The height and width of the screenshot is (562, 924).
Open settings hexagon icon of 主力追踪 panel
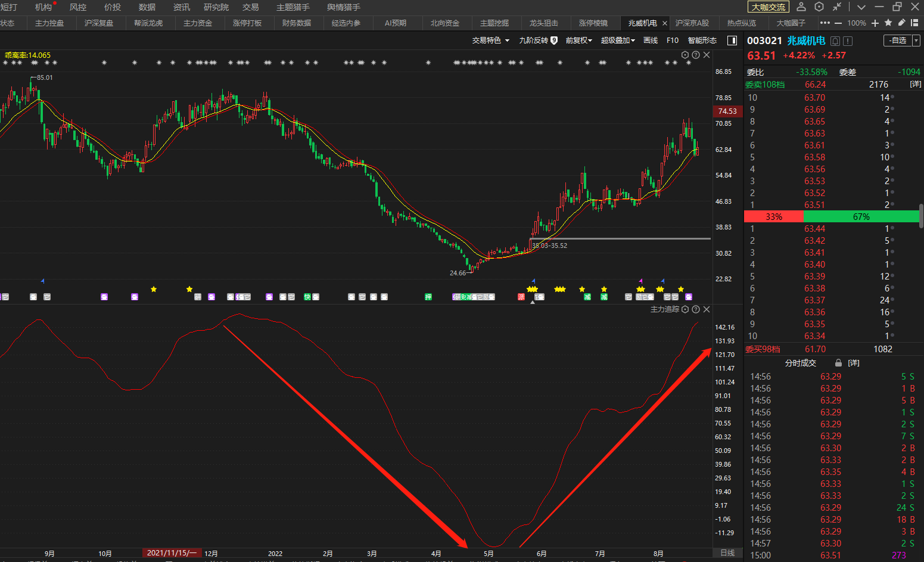click(685, 309)
